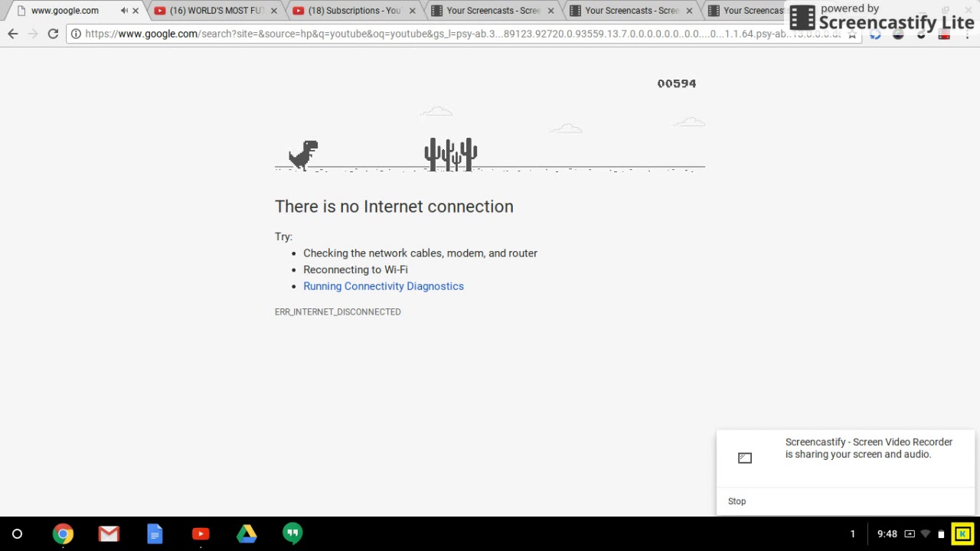Reload the current page
This screenshot has width=980, height=551.
53,34
